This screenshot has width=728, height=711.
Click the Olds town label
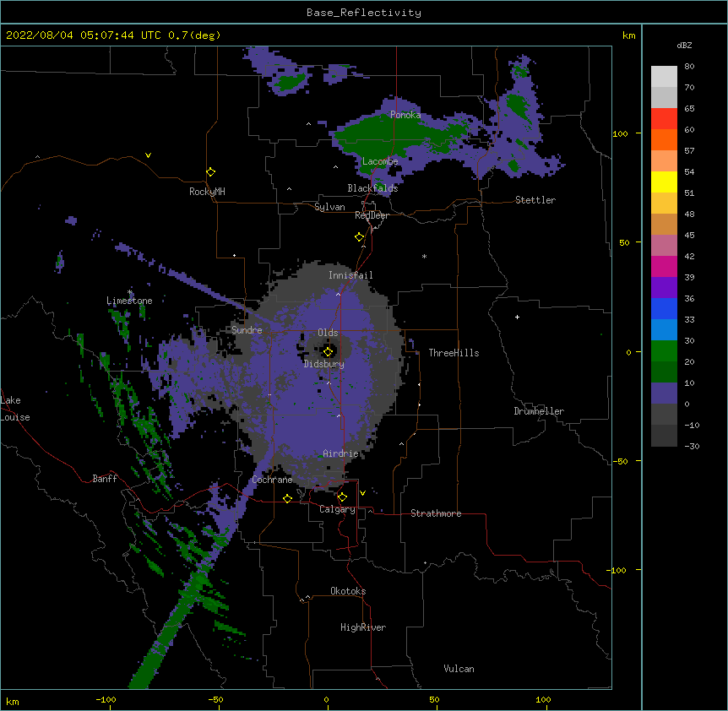328,333
